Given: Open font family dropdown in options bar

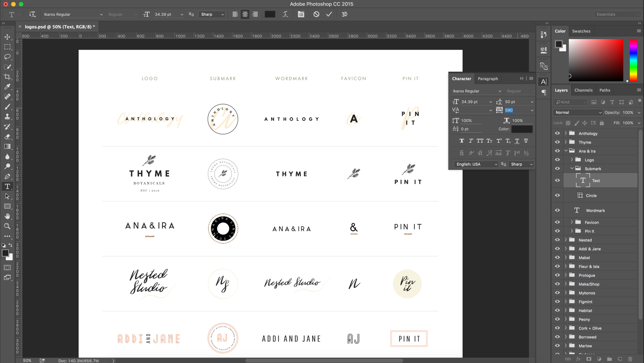Looking at the screenshot, I should coord(101,14).
